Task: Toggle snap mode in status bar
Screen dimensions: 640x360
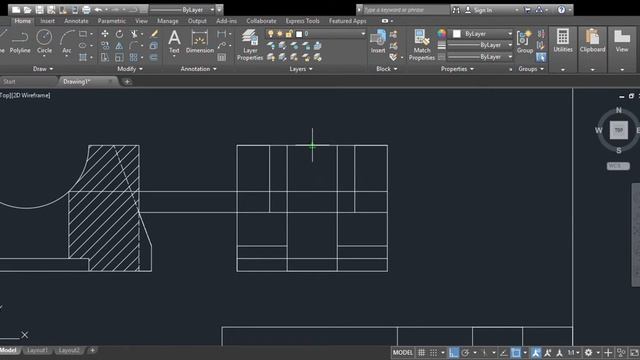Action: [x=433, y=353]
